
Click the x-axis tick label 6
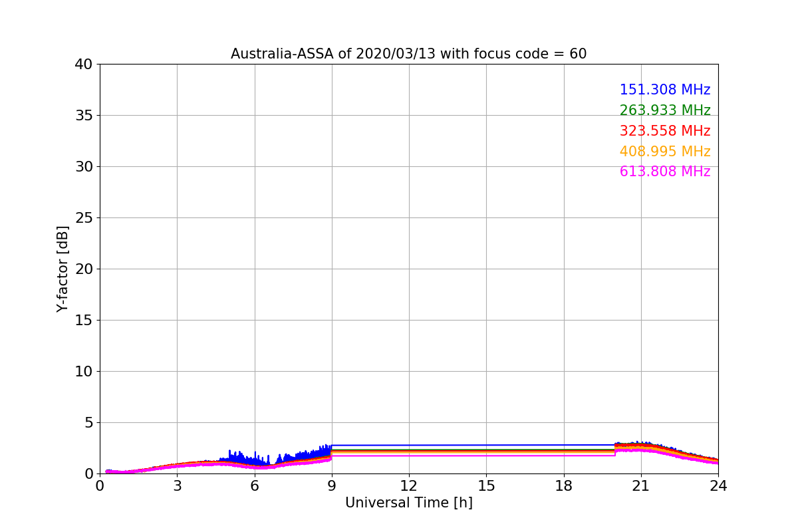tap(255, 486)
